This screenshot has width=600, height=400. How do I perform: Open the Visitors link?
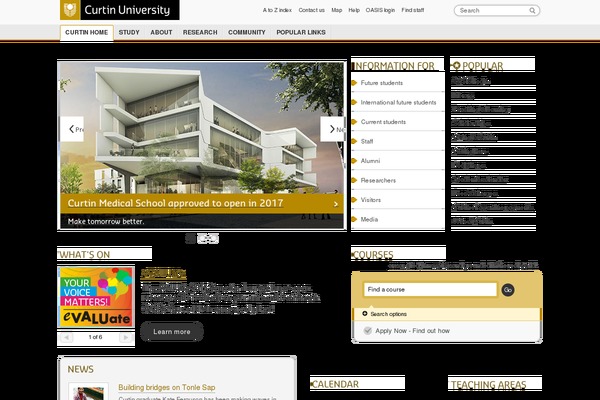pos(370,200)
